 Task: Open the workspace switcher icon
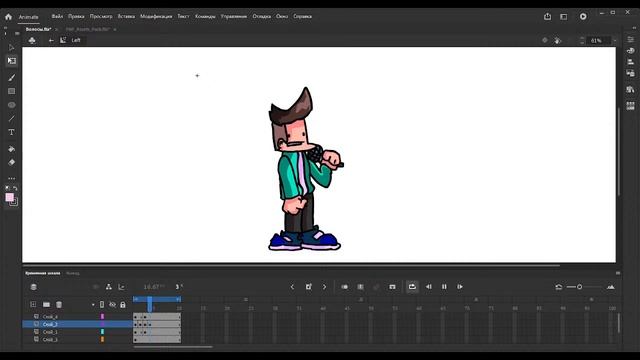(x=564, y=16)
